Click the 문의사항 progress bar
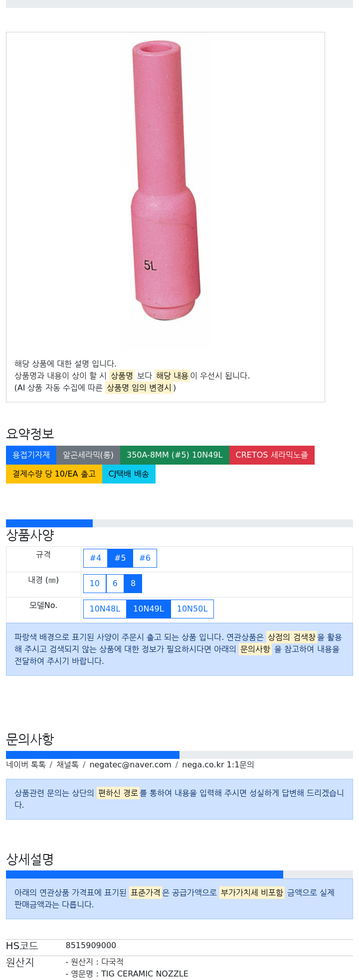The image size is (359, 980). pos(179,754)
